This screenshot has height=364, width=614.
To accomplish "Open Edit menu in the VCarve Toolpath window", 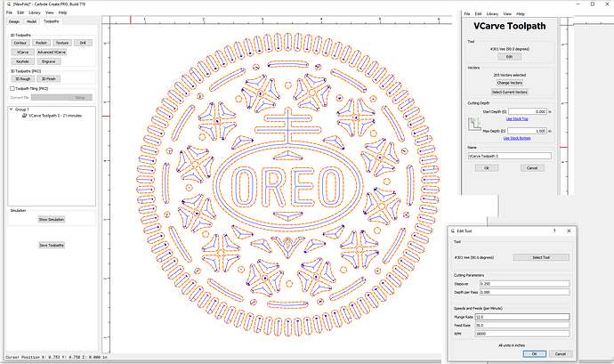I will tap(478, 13).
